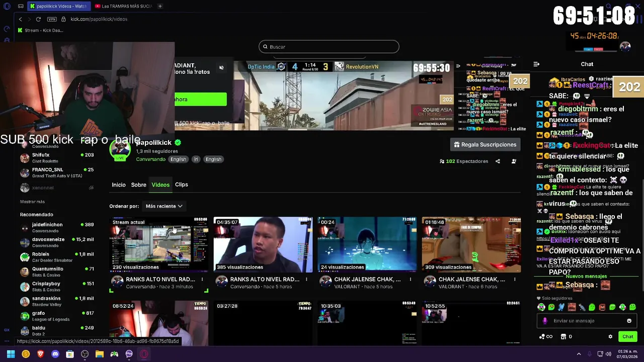Click the Buscar search field
Screen dimensions: 644x362
point(329,47)
